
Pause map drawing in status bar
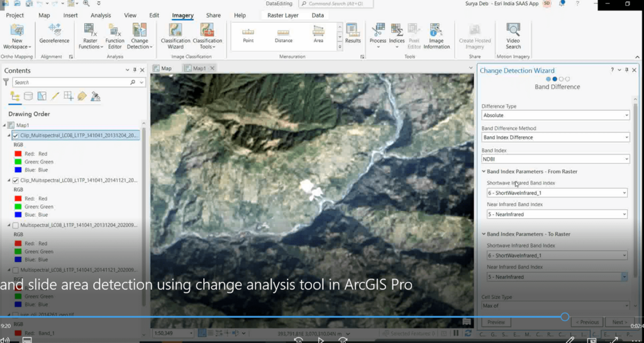click(456, 333)
